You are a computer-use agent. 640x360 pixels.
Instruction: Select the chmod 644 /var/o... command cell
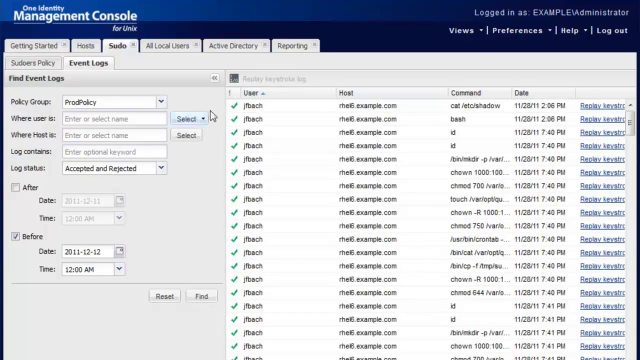point(480,293)
